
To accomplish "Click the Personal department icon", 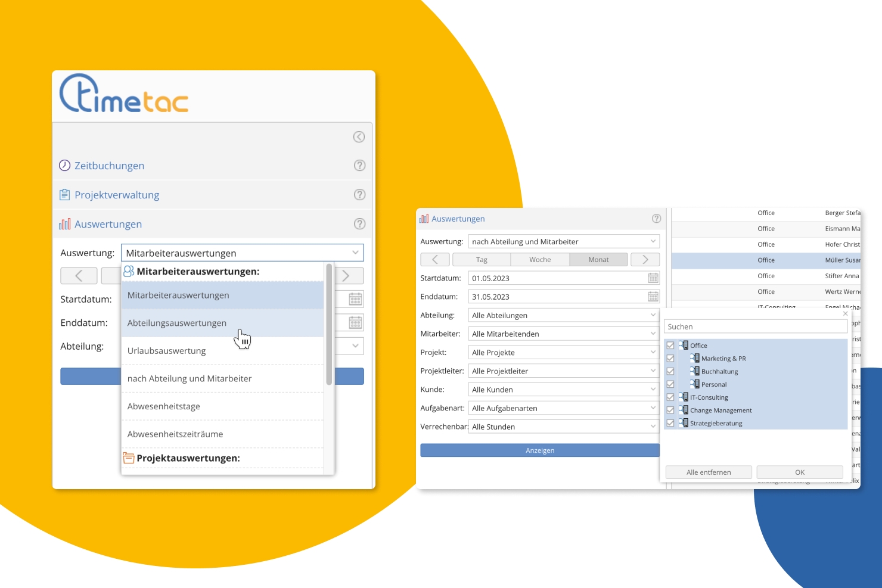I will 695,384.
